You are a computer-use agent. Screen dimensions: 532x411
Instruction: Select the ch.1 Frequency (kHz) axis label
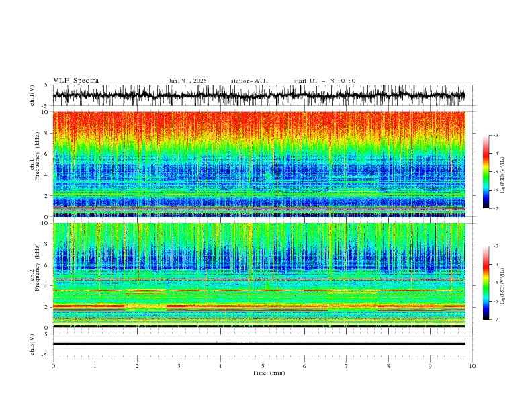[35, 156]
